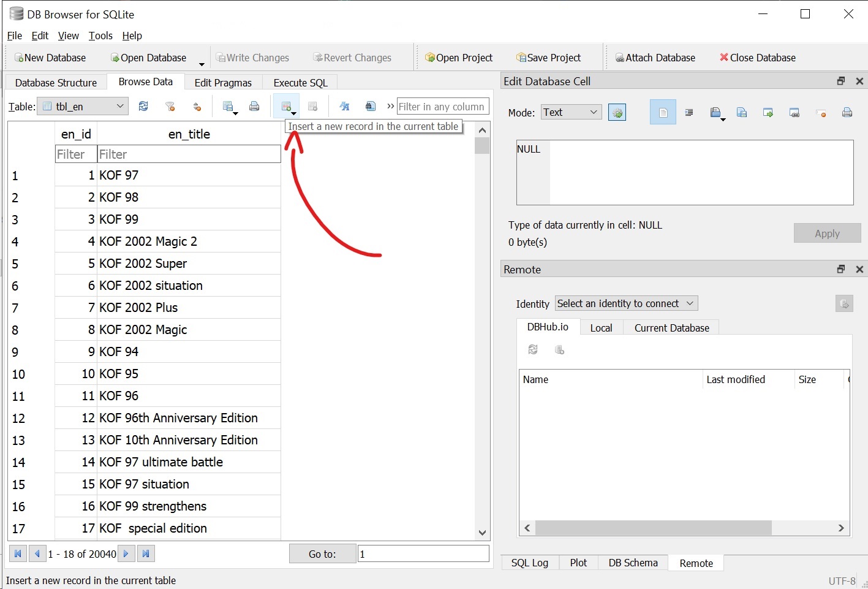868x589 pixels.
Task: Print the table records
Action: [x=254, y=105]
